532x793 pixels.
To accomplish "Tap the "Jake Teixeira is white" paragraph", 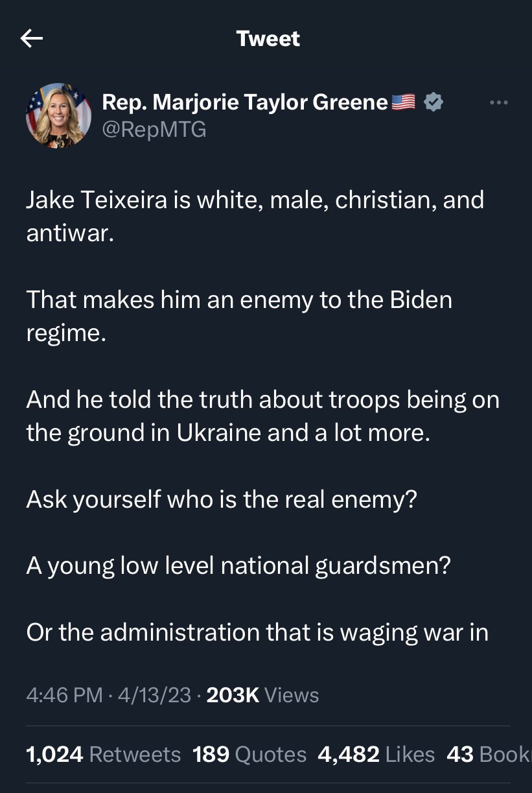I will click(255, 216).
